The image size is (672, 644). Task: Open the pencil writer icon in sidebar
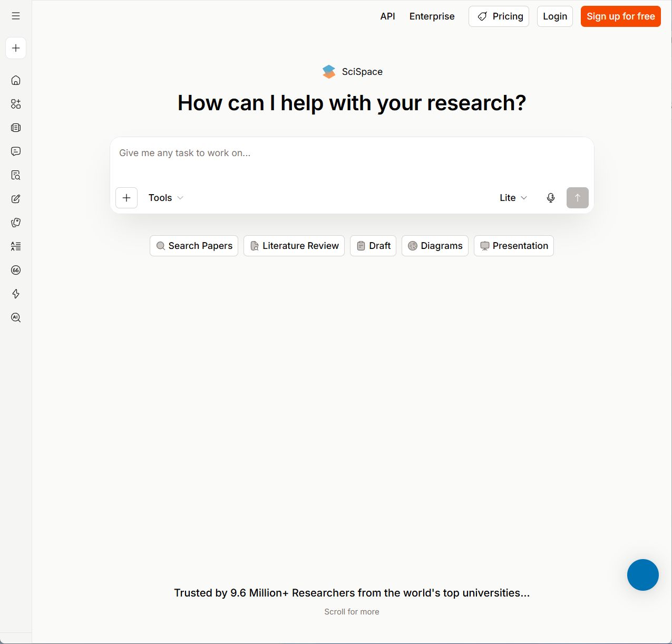(x=16, y=199)
